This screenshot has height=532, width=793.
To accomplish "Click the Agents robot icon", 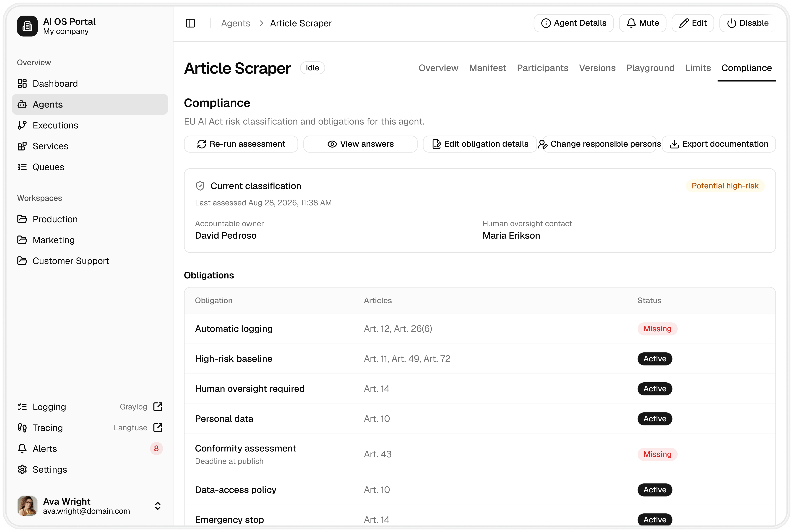I will click(x=22, y=105).
